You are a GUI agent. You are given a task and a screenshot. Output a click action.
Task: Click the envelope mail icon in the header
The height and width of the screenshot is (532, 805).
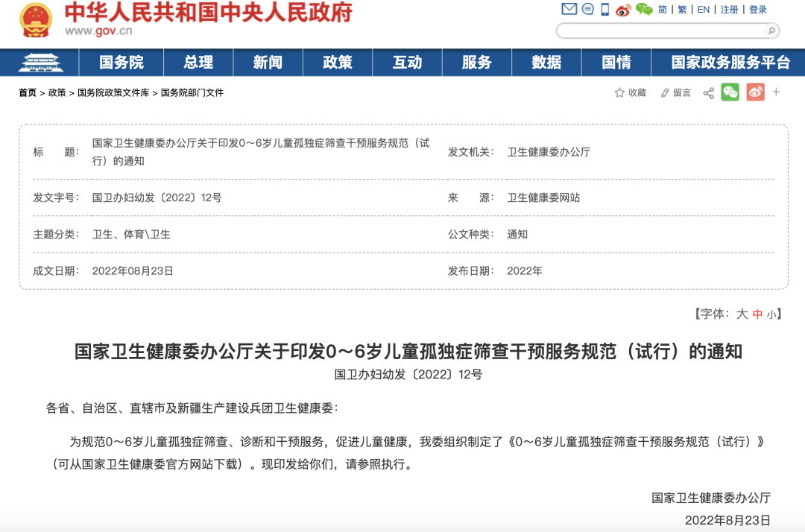coord(569,9)
